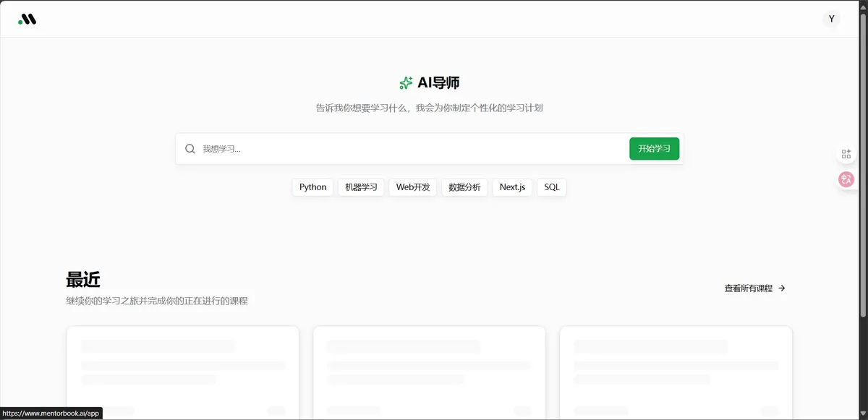Select the Python suggestion chip
Image resolution: width=868 pixels, height=420 pixels.
coord(312,187)
